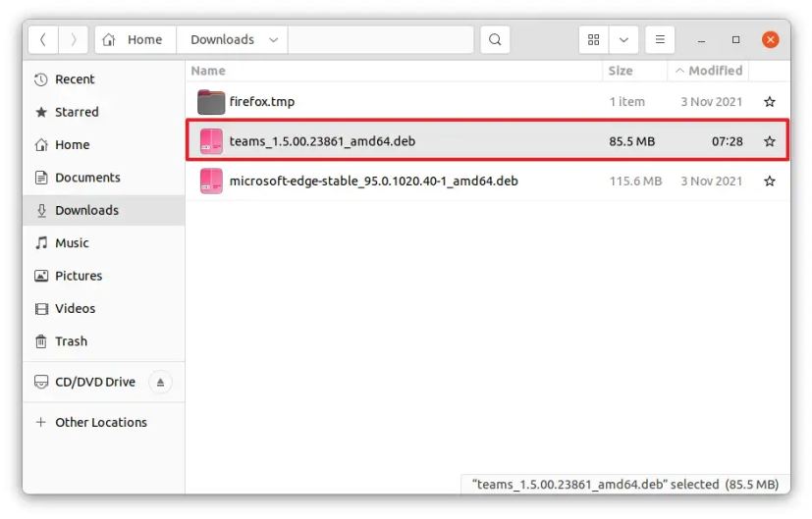Viewport: 812px width, 519px height.
Task: Sort by the Modified column header
Action: pos(708,71)
